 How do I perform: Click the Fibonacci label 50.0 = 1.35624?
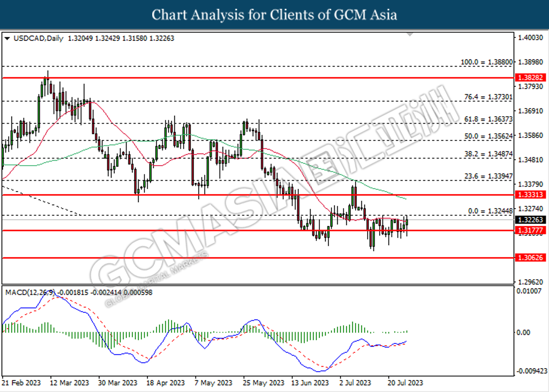click(x=488, y=136)
